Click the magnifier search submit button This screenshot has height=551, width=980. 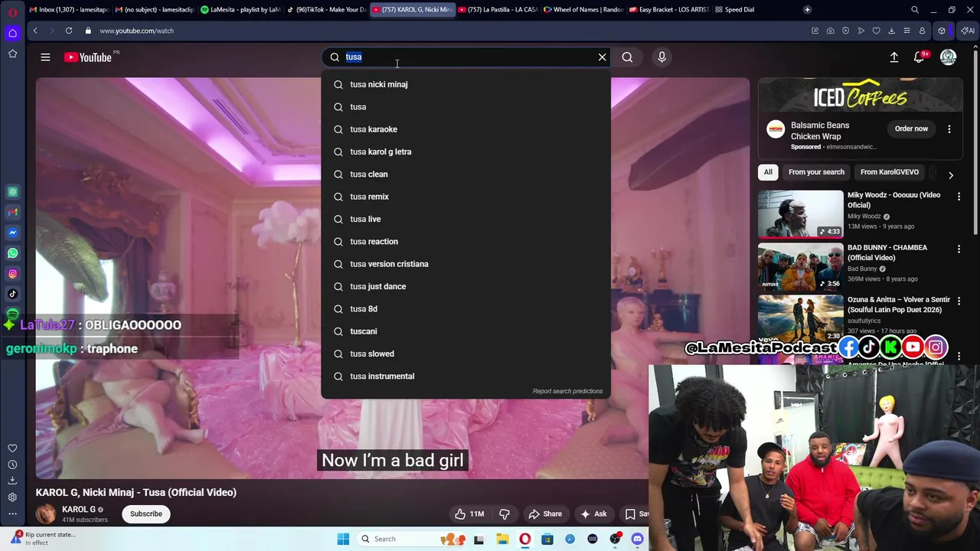point(627,57)
